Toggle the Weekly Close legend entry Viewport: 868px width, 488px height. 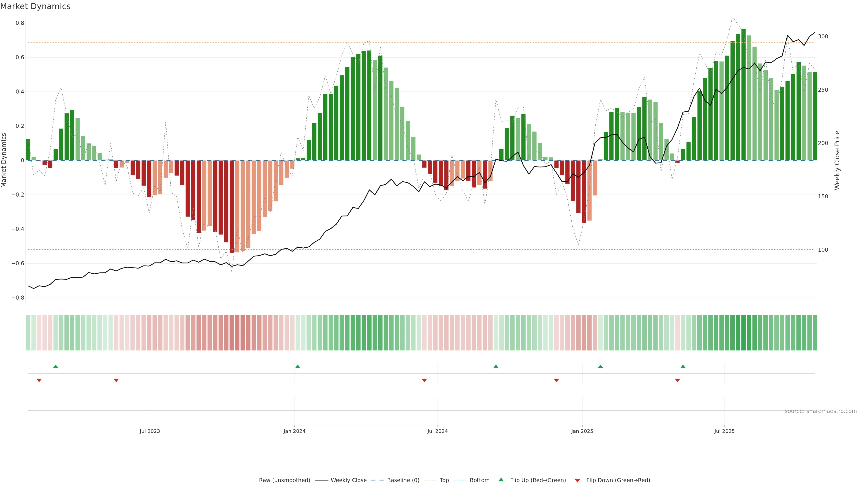[x=348, y=480]
